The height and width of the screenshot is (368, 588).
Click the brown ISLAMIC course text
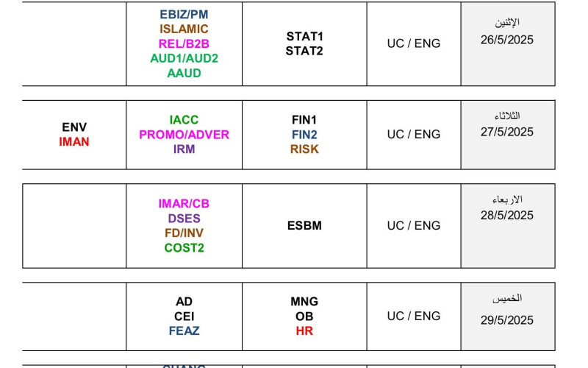184,29
